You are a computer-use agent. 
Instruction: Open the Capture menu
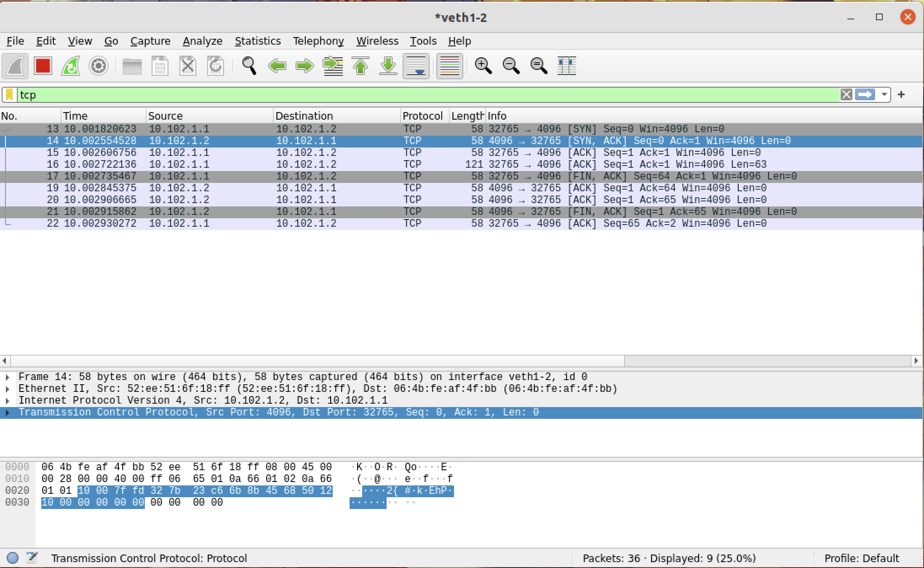(x=150, y=41)
